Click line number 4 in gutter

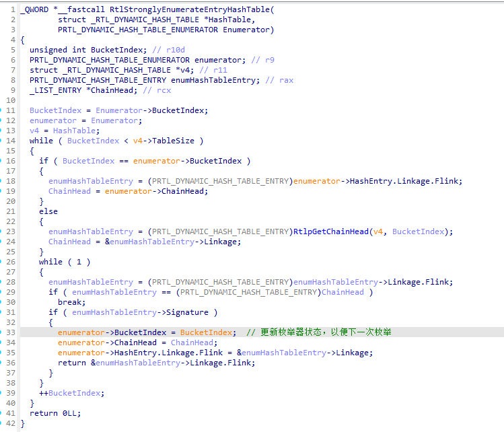[x=13, y=40]
